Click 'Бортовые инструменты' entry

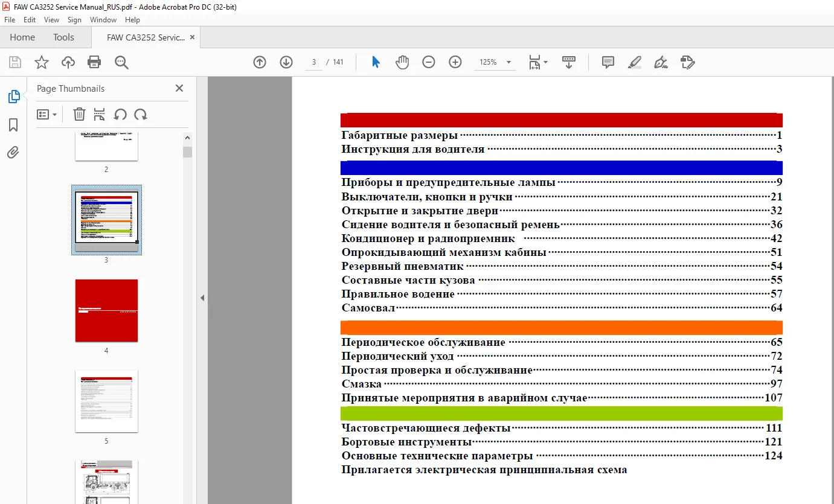[406, 442]
